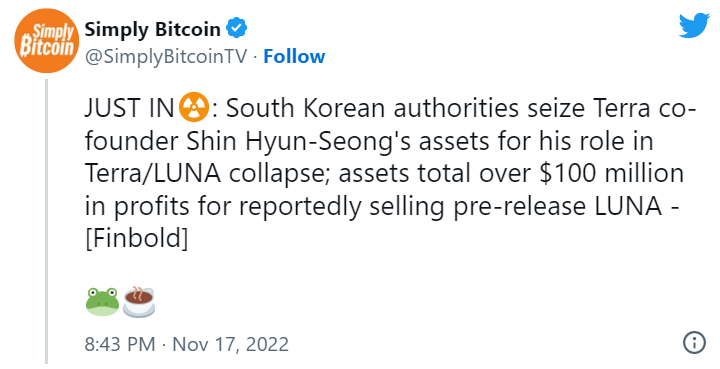
Task: Open the Twitter bird logo
Action: pyautogui.click(x=694, y=26)
